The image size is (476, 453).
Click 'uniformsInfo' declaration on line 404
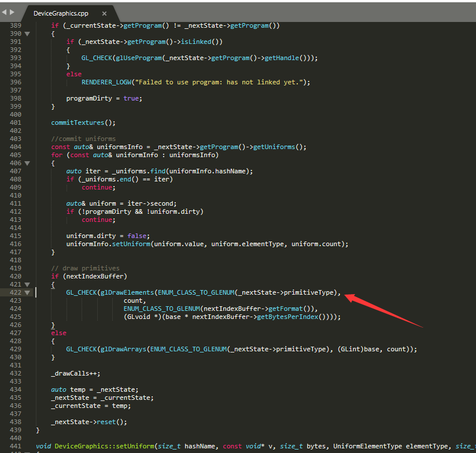[120, 147]
